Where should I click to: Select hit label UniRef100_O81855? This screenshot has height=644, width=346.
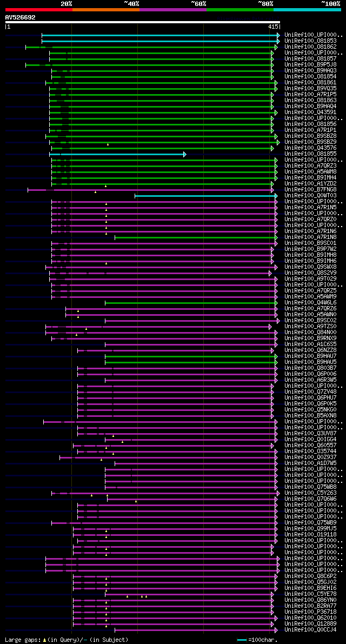(x=310, y=154)
